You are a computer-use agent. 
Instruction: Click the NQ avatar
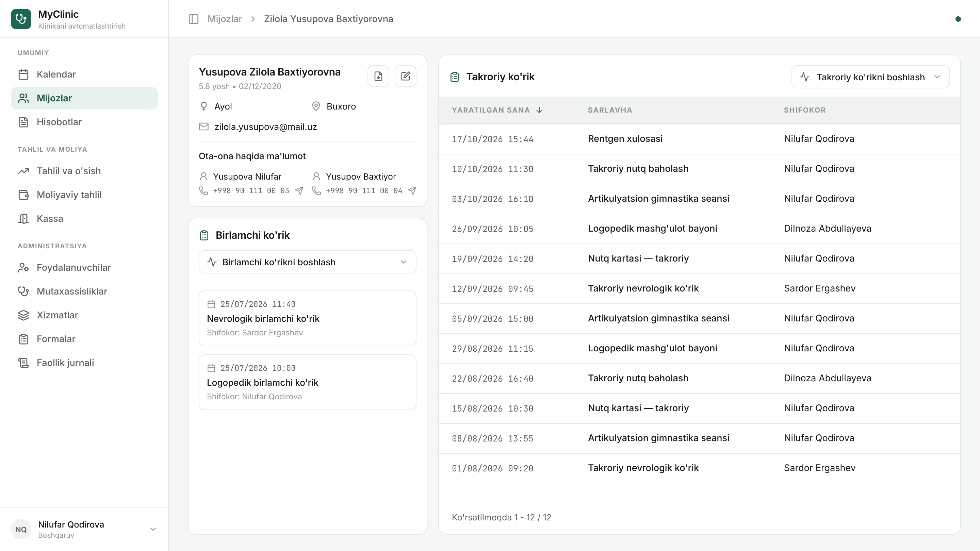pos(21,529)
